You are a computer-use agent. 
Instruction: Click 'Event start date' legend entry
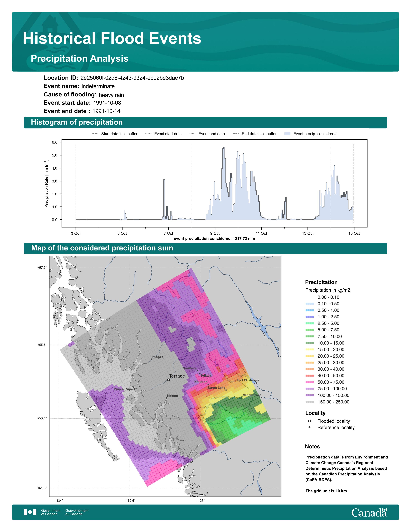pyautogui.click(x=163, y=134)
